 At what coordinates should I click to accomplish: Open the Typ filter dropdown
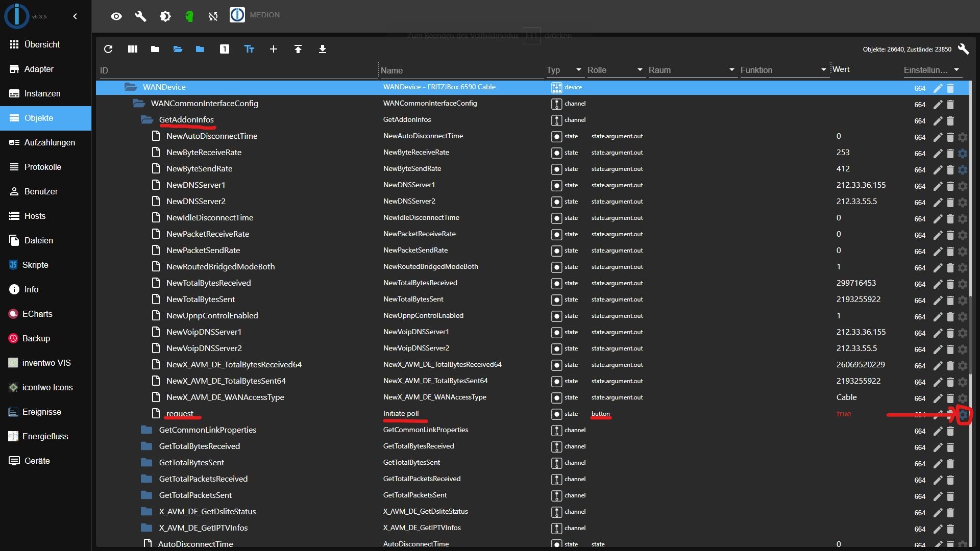click(x=565, y=70)
